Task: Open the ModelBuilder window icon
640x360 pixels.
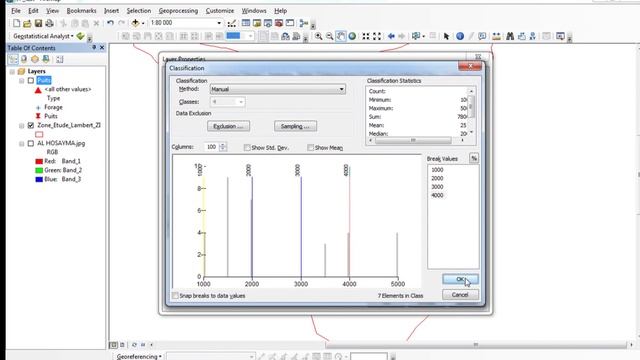Action: pyautogui.click(x=304, y=23)
